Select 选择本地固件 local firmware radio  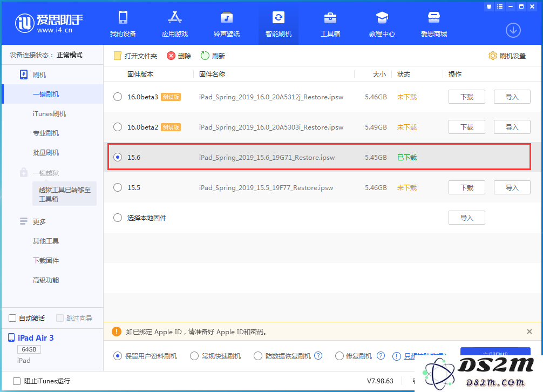(x=118, y=218)
